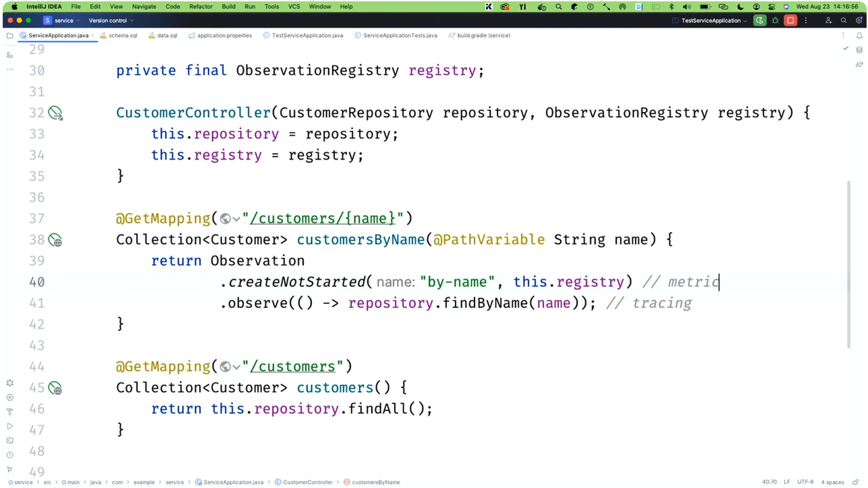Click the editor vertical scrollbar
This screenshot has width=868, height=488.
point(848,263)
